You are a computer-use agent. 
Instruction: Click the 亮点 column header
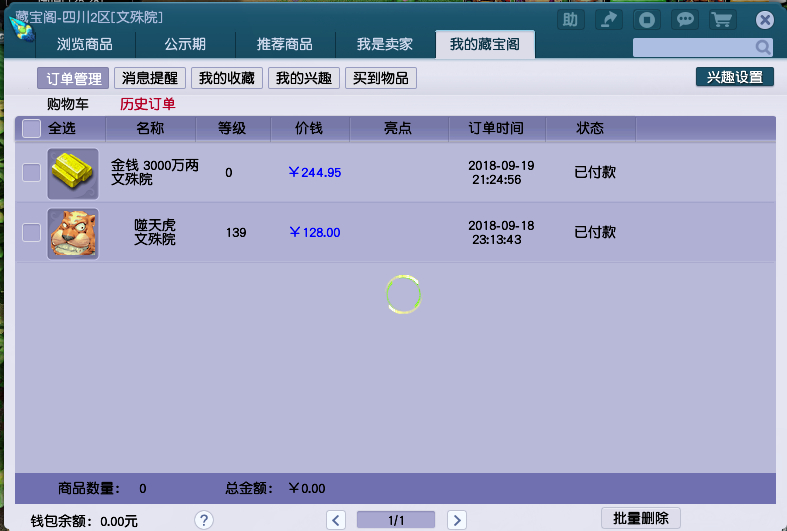pos(398,128)
